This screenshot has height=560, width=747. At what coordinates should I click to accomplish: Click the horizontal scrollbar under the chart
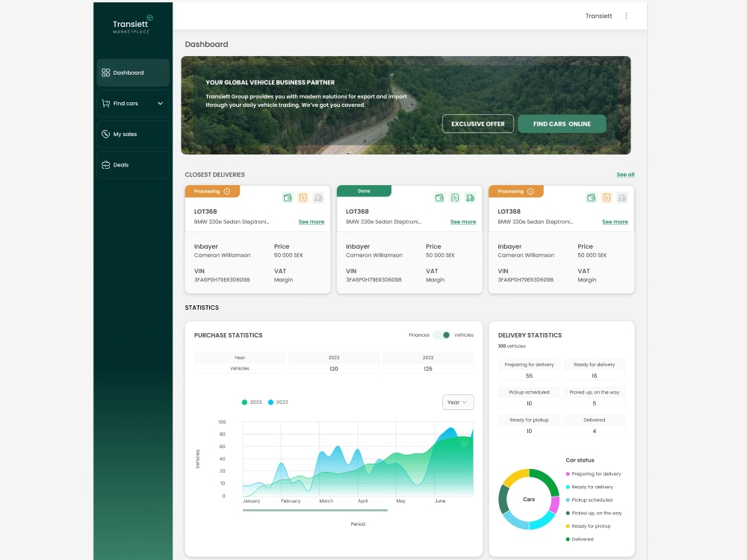(315, 511)
